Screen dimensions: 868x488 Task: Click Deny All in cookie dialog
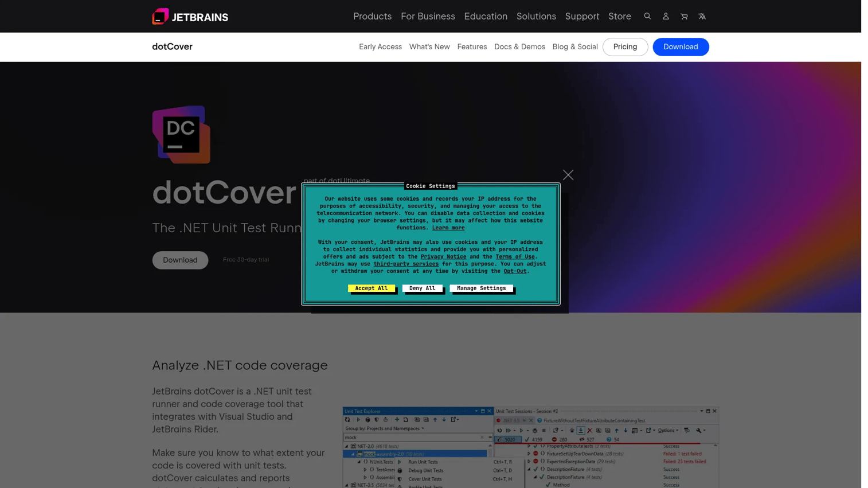click(x=422, y=288)
